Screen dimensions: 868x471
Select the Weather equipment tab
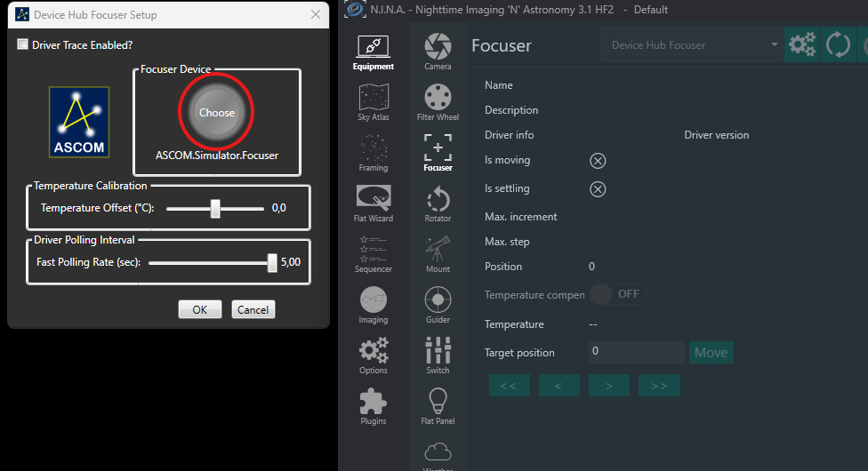click(438, 456)
